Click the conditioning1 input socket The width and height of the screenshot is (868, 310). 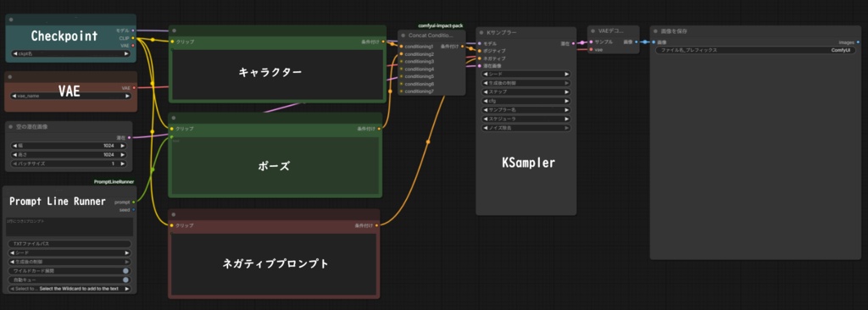point(401,47)
